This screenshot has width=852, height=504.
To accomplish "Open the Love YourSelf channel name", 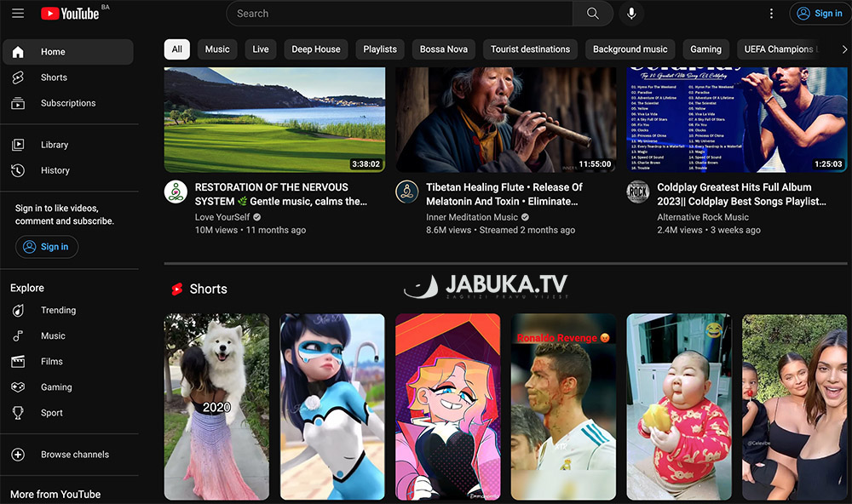I will [222, 217].
